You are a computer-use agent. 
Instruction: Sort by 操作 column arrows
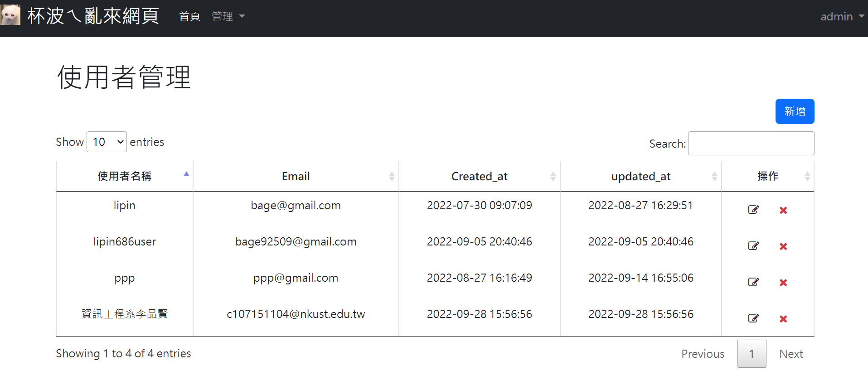[x=807, y=177]
